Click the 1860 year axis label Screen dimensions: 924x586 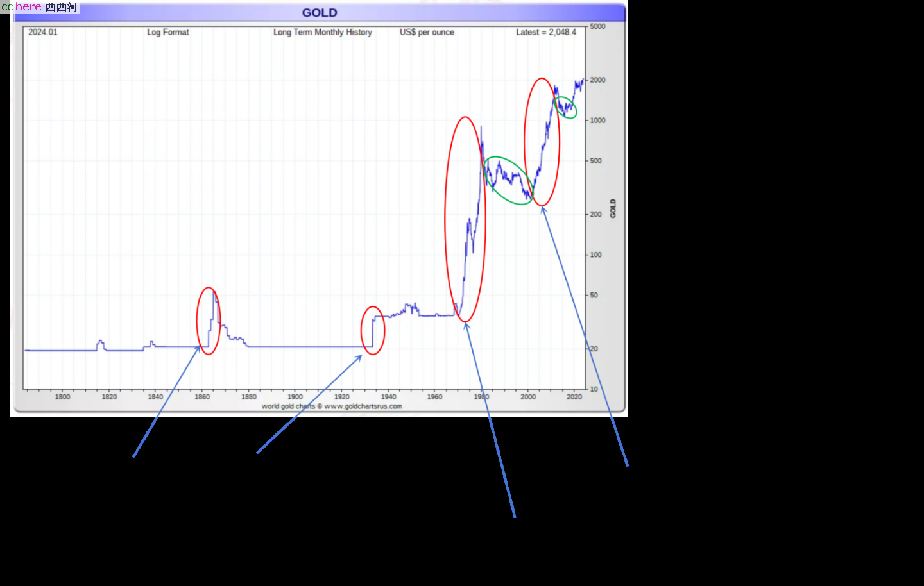202,397
